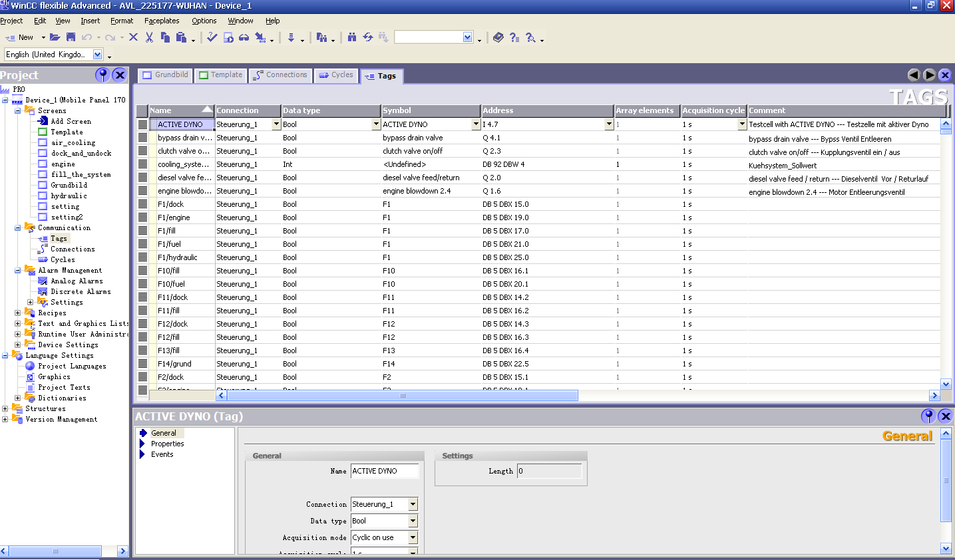Open the language selection dropdown
This screenshot has height=560, width=955.
click(98, 55)
